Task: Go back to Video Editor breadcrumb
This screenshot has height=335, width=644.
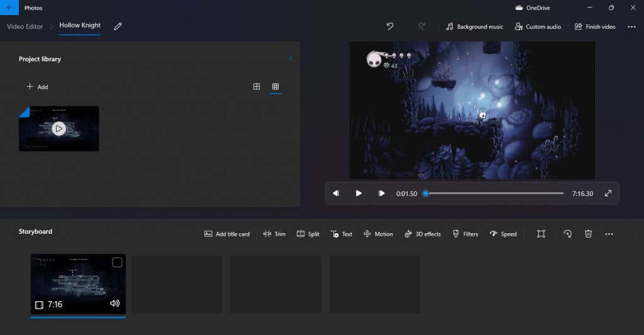Action: tap(25, 26)
